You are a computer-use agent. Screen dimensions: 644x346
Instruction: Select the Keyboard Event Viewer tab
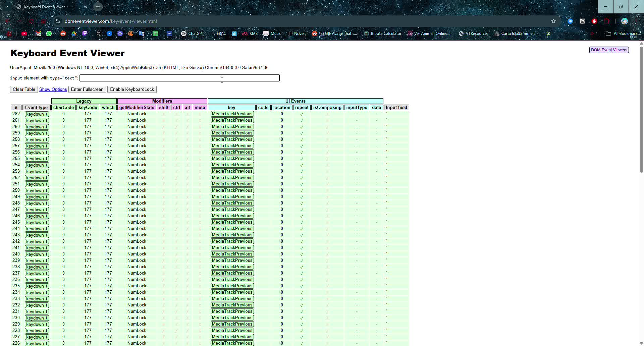click(x=47, y=7)
